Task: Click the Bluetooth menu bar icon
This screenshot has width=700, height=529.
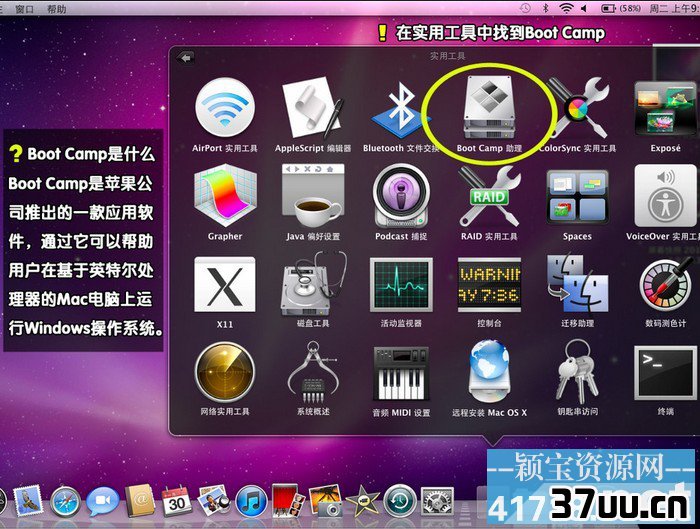Action: (545, 8)
